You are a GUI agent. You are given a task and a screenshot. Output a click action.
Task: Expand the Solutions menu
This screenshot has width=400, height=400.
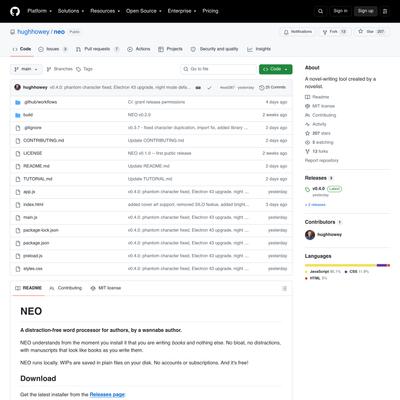click(x=71, y=11)
